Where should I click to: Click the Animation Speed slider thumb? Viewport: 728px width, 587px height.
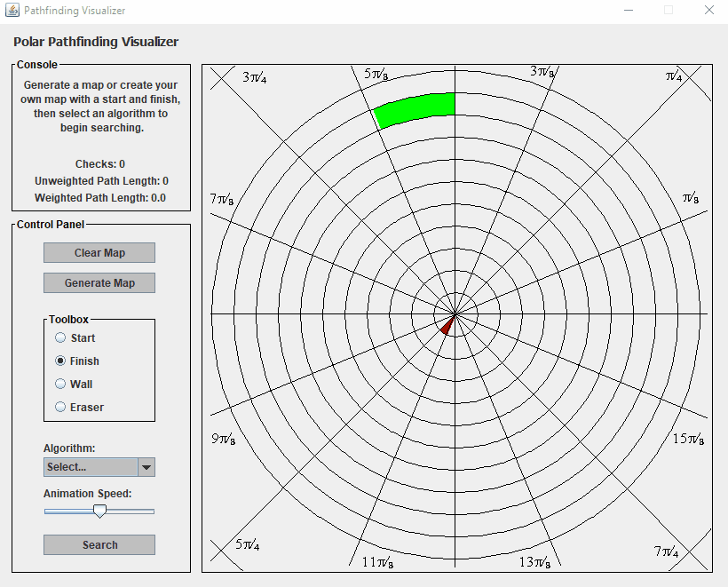pos(99,512)
